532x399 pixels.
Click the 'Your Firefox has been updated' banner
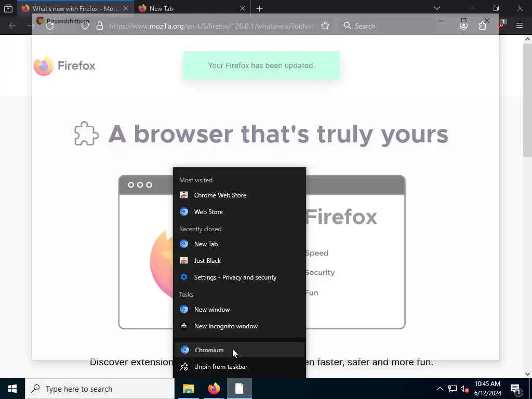[x=261, y=65]
